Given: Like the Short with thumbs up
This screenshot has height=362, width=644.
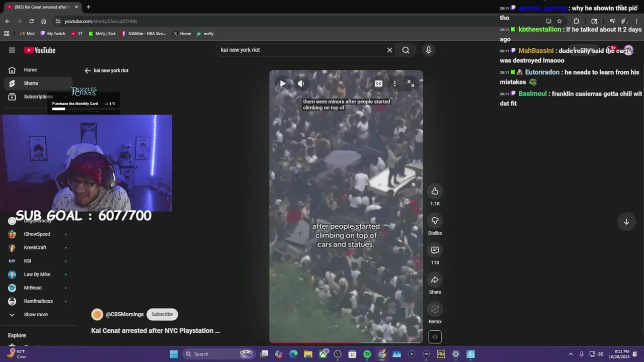Looking at the screenshot, I should pyautogui.click(x=435, y=191).
